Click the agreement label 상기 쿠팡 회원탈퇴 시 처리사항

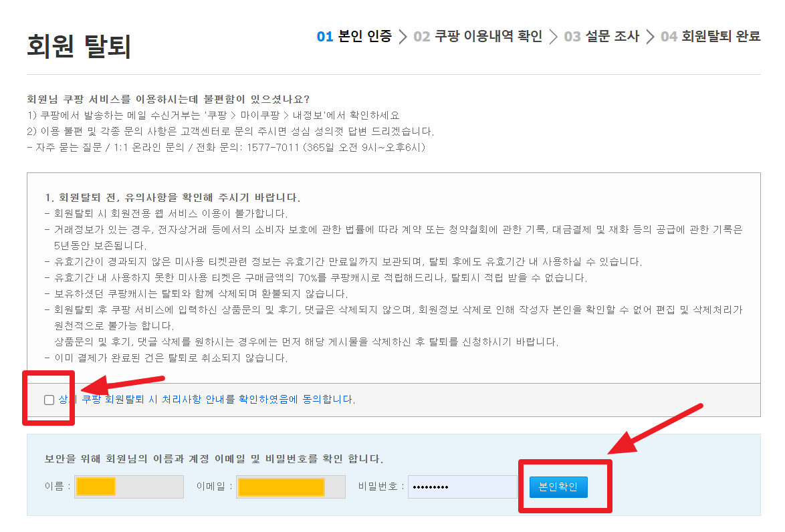click(207, 400)
